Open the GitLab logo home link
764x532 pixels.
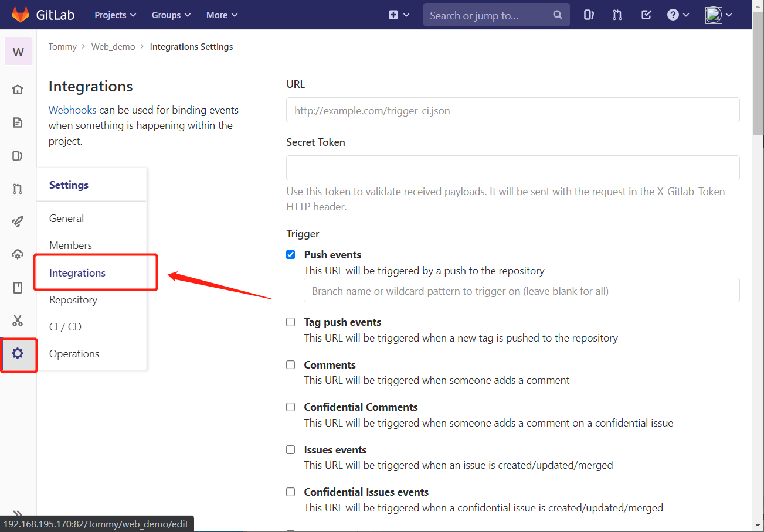43,15
